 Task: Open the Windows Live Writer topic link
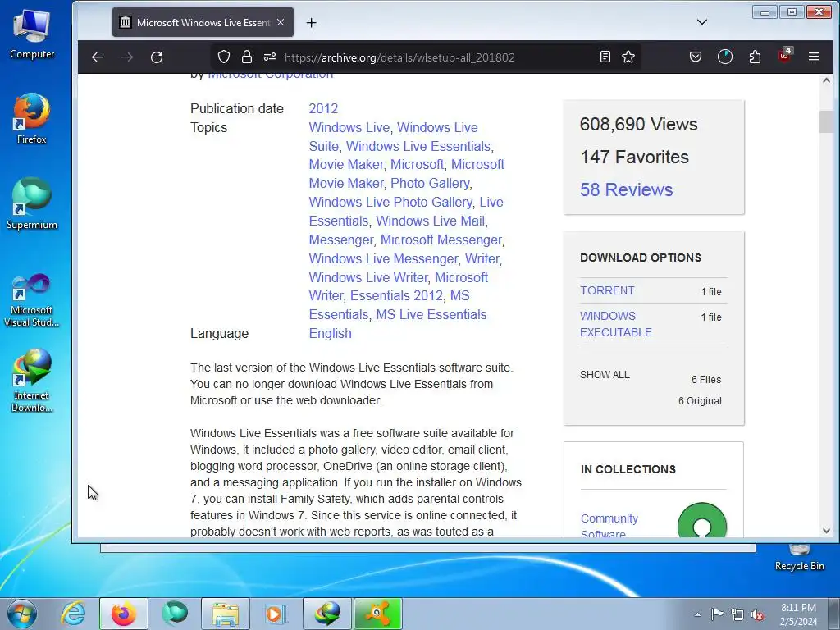pyautogui.click(x=368, y=277)
